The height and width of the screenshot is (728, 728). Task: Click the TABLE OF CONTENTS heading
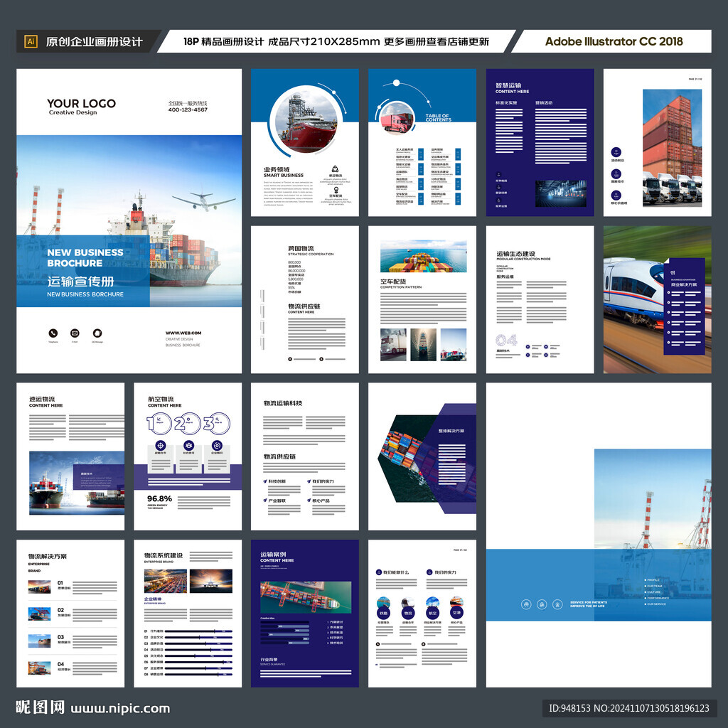point(438,118)
